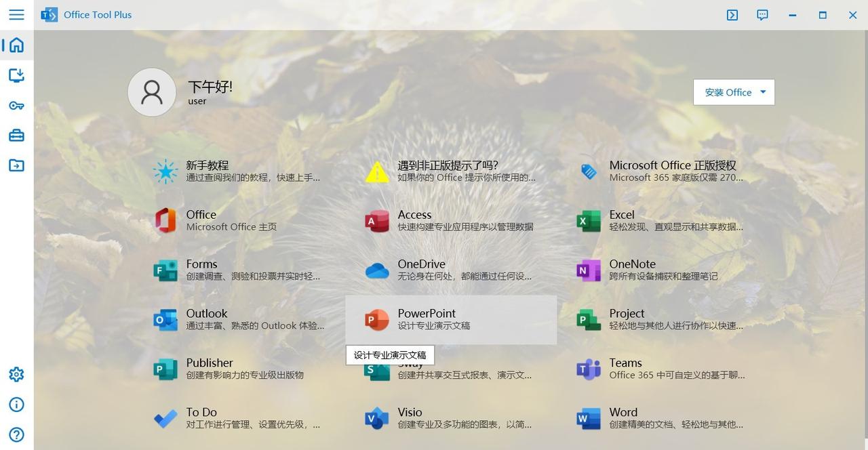Open the Toolbox briefcase sidebar icon
Image resolution: width=868 pixels, height=450 pixels.
(16, 136)
